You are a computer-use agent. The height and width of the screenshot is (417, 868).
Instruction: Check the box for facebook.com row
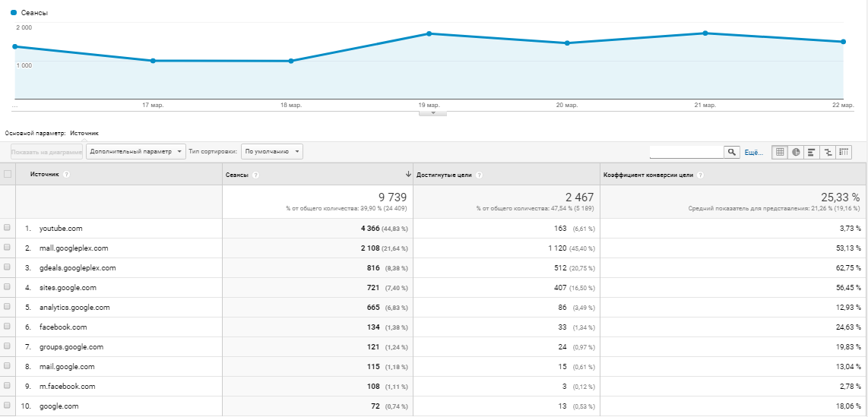coord(8,327)
